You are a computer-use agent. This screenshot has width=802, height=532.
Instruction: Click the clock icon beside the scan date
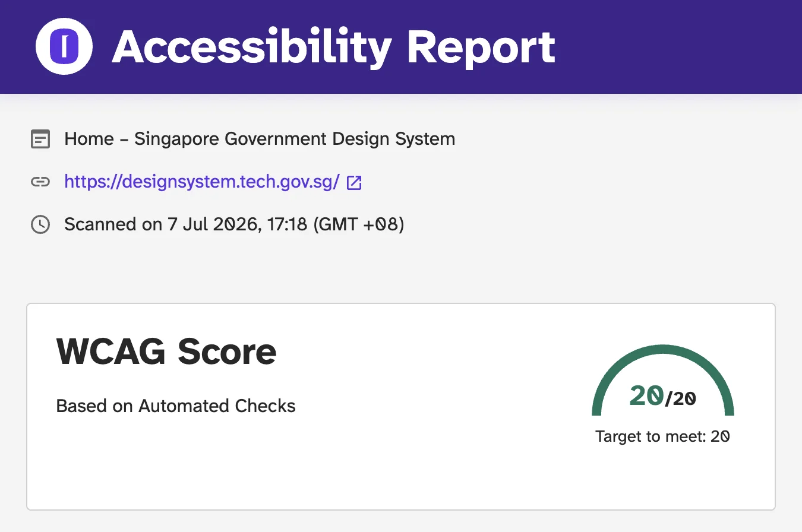click(x=40, y=224)
